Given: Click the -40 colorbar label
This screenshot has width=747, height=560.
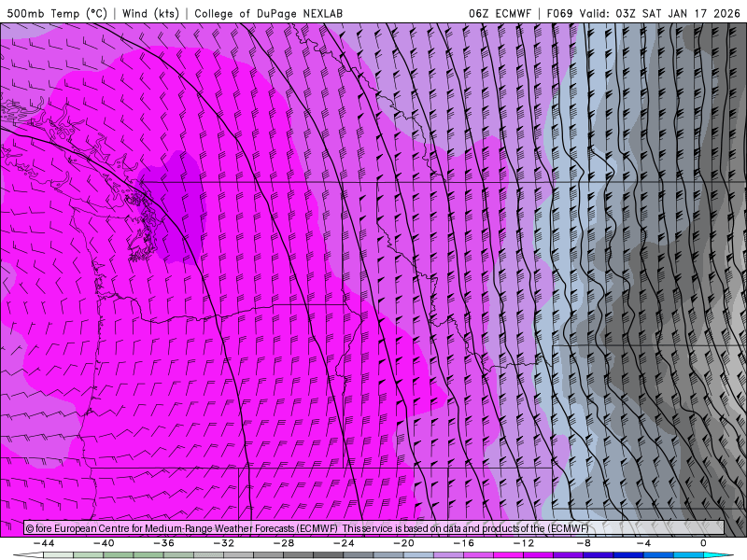Looking at the screenshot, I should (104, 543).
